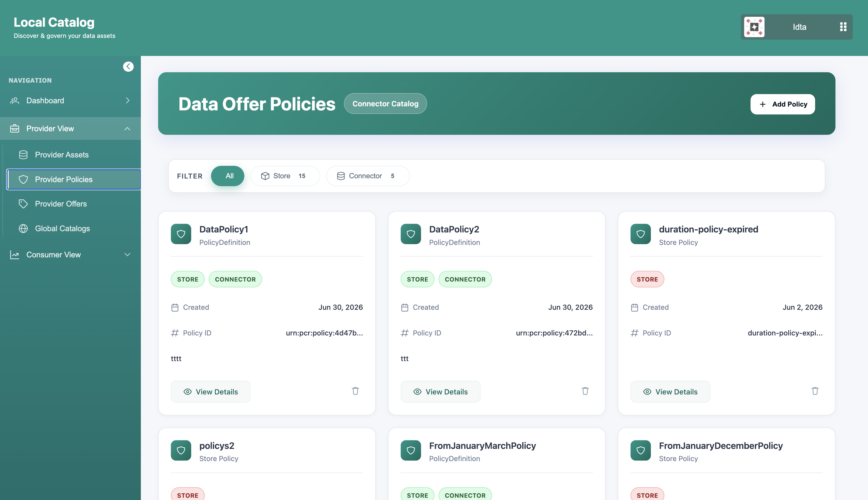Click the hash icon beside DataPolicy1 Policy ID

coord(175,333)
